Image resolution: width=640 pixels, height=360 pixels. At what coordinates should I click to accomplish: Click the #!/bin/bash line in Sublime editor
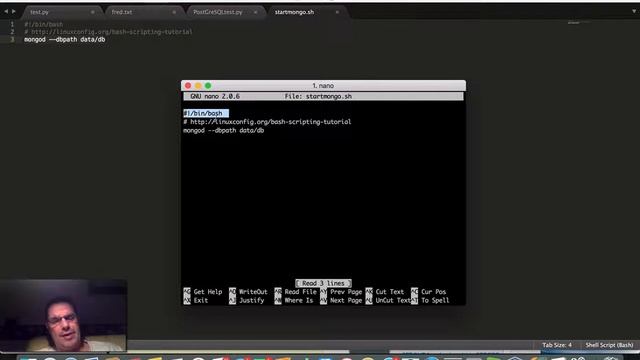[x=44, y=24]
